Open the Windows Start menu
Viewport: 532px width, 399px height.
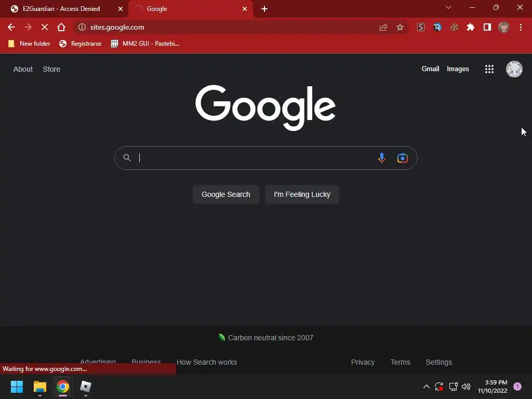pyautogui.click(x=17, y=387)
